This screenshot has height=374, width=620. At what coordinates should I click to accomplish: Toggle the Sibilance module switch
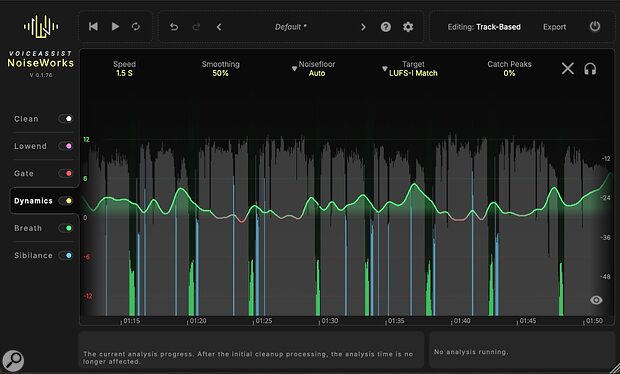click(x=66, y=255)
